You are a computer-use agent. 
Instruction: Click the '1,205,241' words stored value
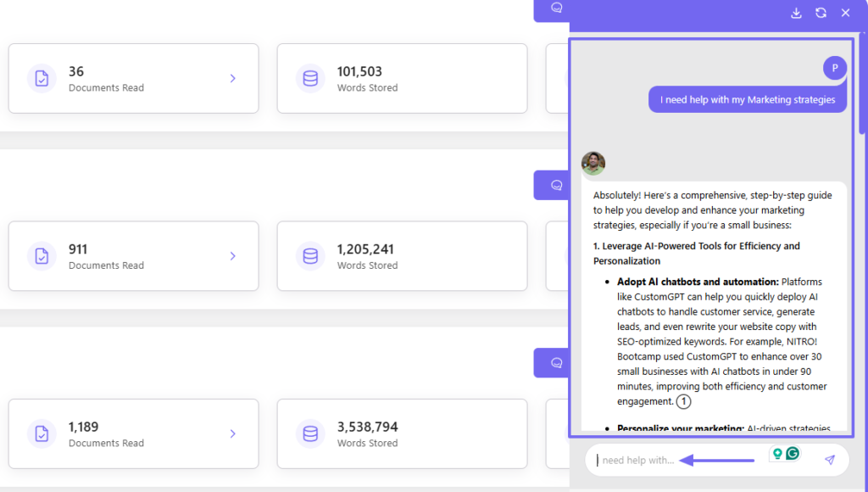point(365,249)
